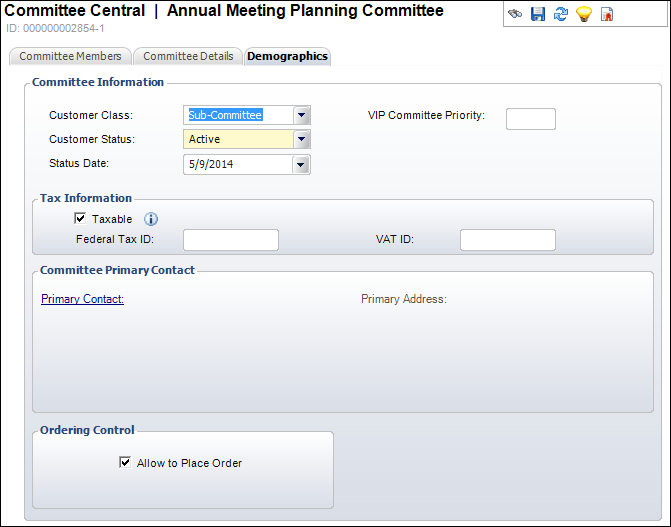Open the Status Date picker arrow

point(301,164)
